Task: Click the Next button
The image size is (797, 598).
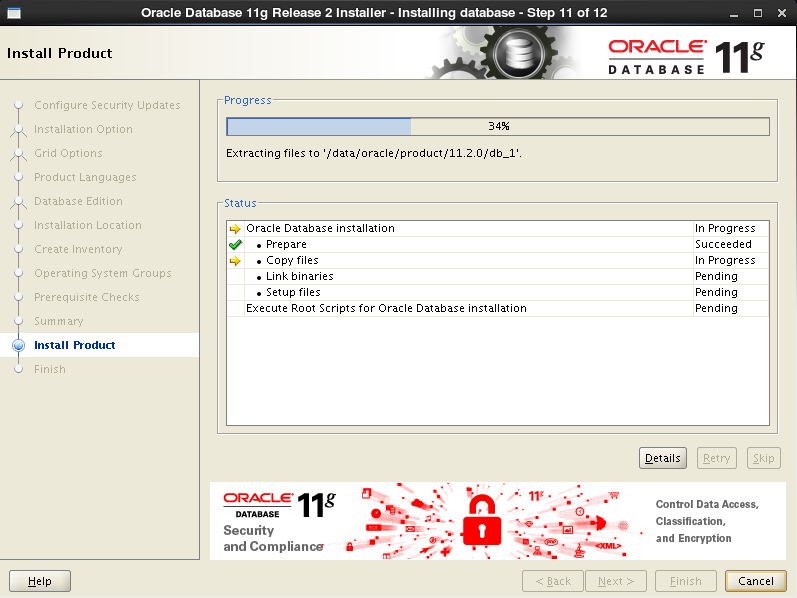Action: click(616, 581)
